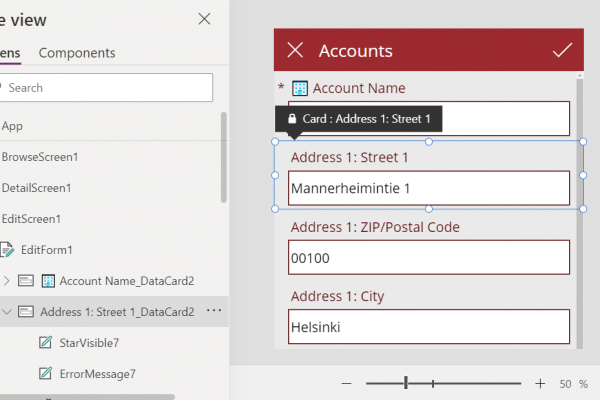Viewport: 600px width, 400px height.
Task: Select Account Name_DataCard2 tree item
Action: pyautogui.click(x=127, y=281)
